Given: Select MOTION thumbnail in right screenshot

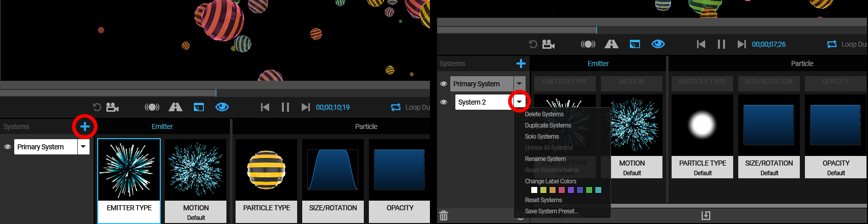Looking at the screenshot, I should coord(632,136).
